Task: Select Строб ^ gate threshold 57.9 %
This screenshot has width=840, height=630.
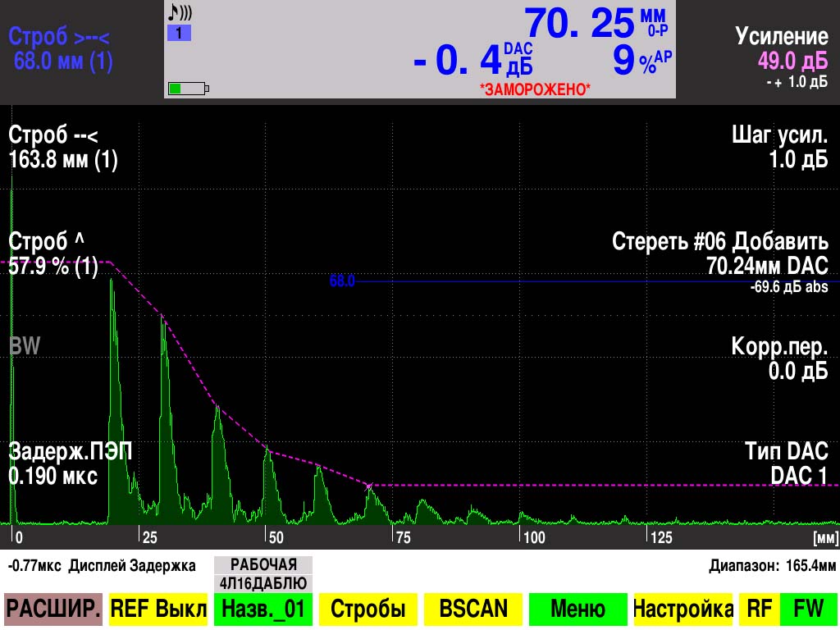Action: pos(53,253)
